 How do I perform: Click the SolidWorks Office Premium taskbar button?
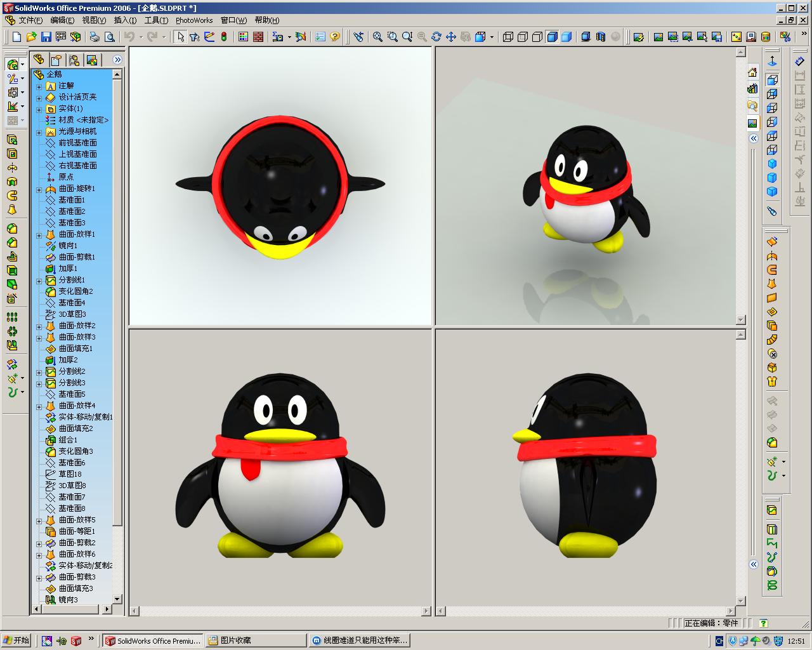click(153, 641)
